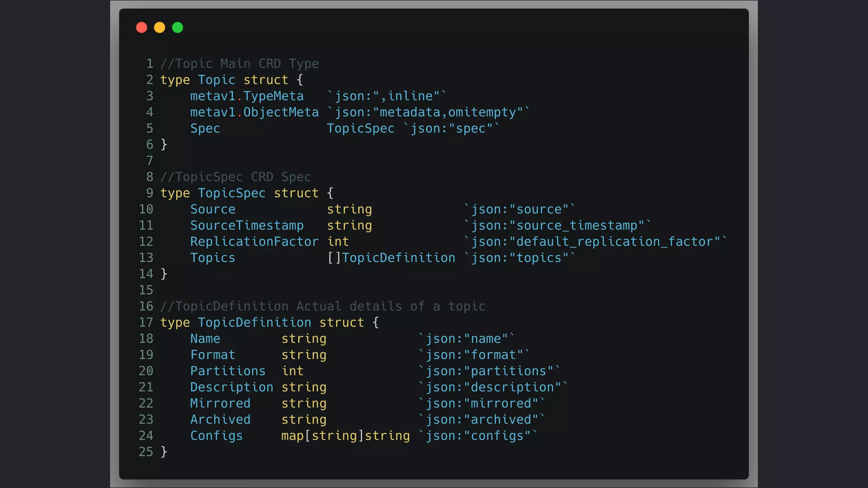
Task: Click the 'metadata,omitempty' json tag
Action: (428, 112)
